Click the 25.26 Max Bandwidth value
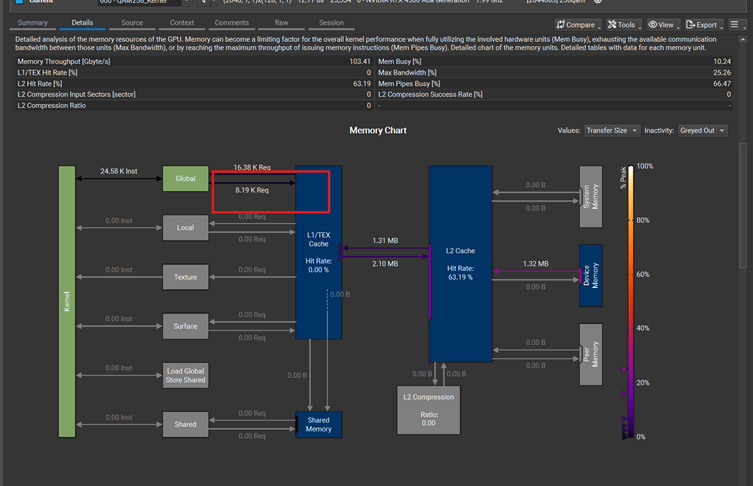The height and width of the screenshot is (486, 753). [x=722, y=73]
